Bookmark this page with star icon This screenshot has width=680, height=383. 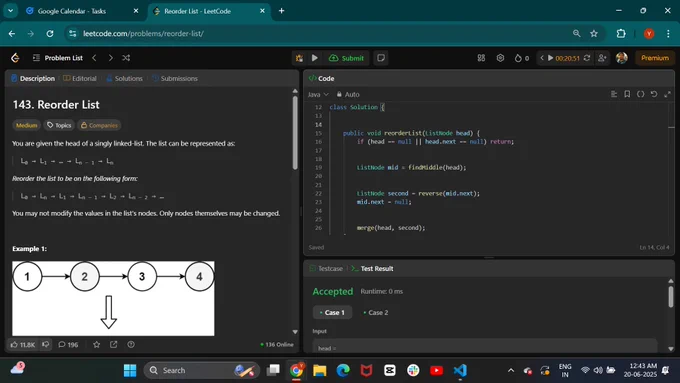tap(594, 33)
